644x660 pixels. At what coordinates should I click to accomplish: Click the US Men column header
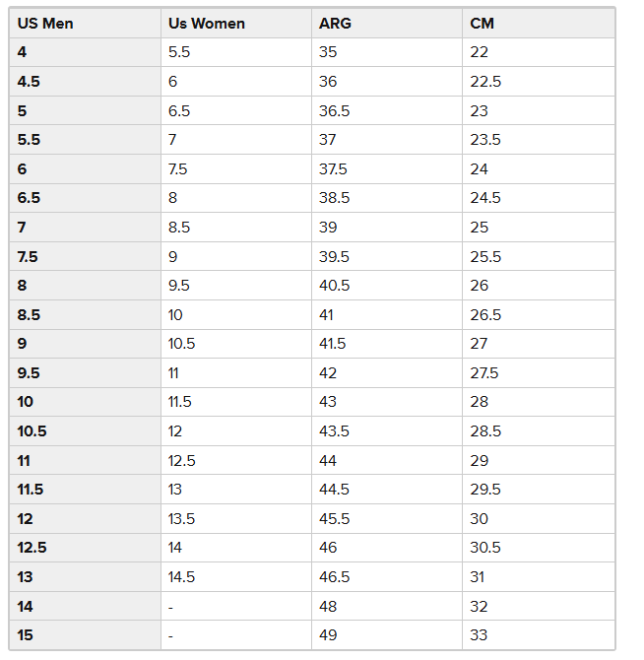pos(44,23)
